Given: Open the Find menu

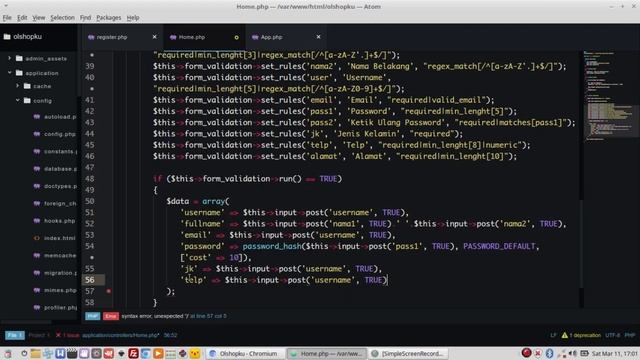Looking at the screenshot, I should [x=85, y=18].
